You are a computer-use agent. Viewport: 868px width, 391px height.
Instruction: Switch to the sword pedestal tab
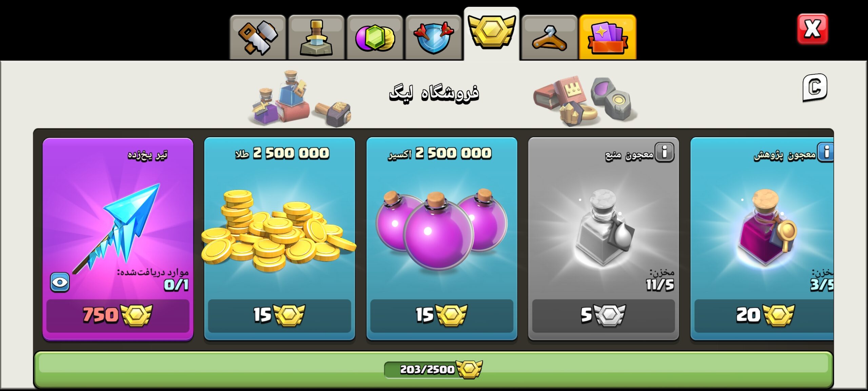316,37
